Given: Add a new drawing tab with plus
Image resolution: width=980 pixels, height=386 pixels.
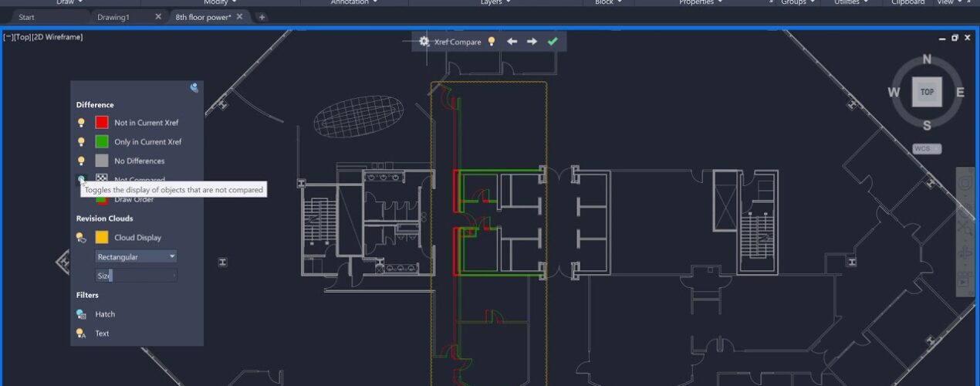Looking at the screenshot, I should (262, 17).
